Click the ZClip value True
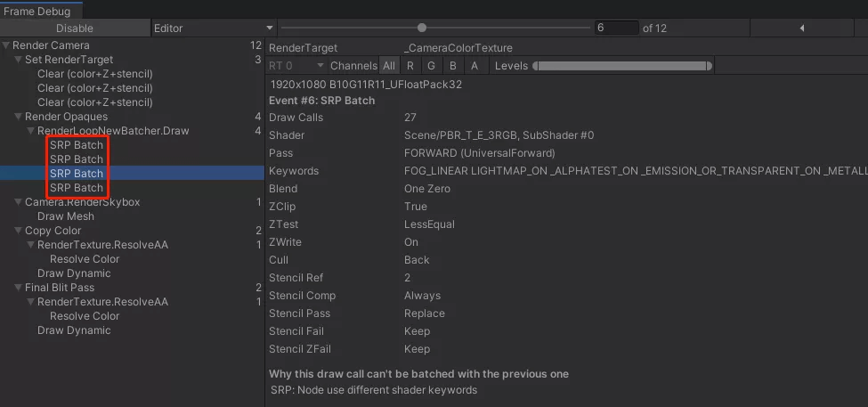This screenshot has width=868, height=407. [416, 207]
